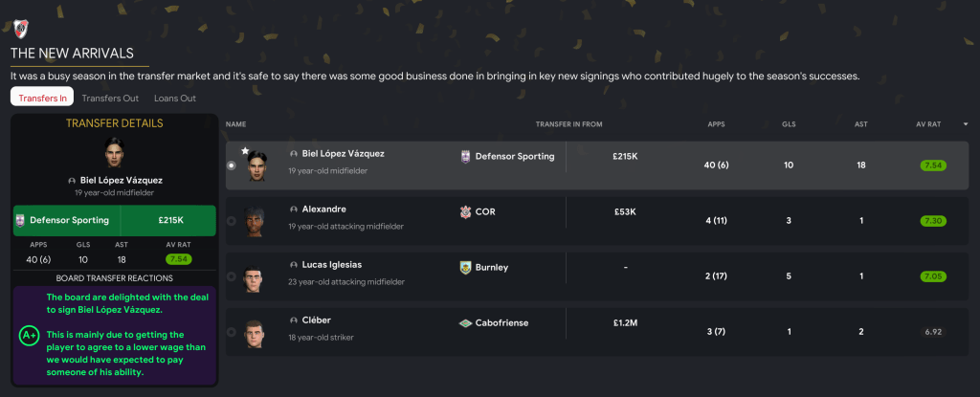Click the Defensor Sporting badge in first row

click(466, 156)
